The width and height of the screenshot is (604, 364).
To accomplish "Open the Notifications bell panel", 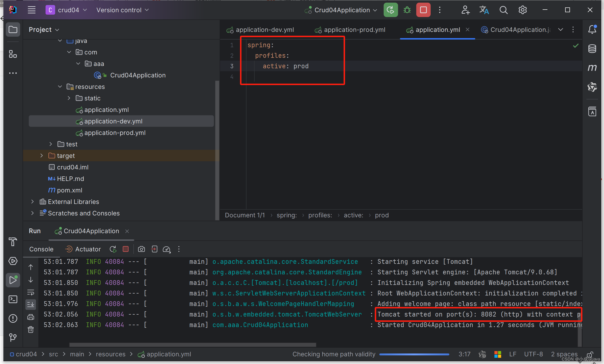I will click(x=592, y=29).
